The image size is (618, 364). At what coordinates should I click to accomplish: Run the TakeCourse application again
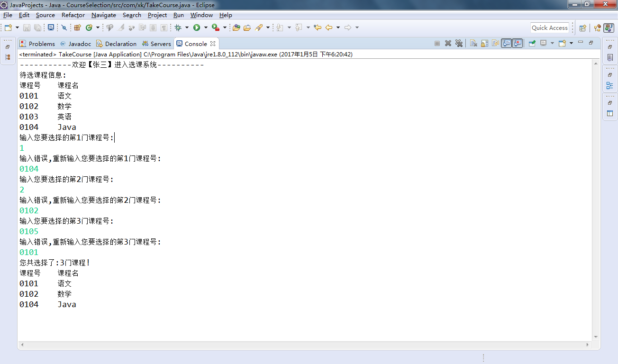click(196, 27)
